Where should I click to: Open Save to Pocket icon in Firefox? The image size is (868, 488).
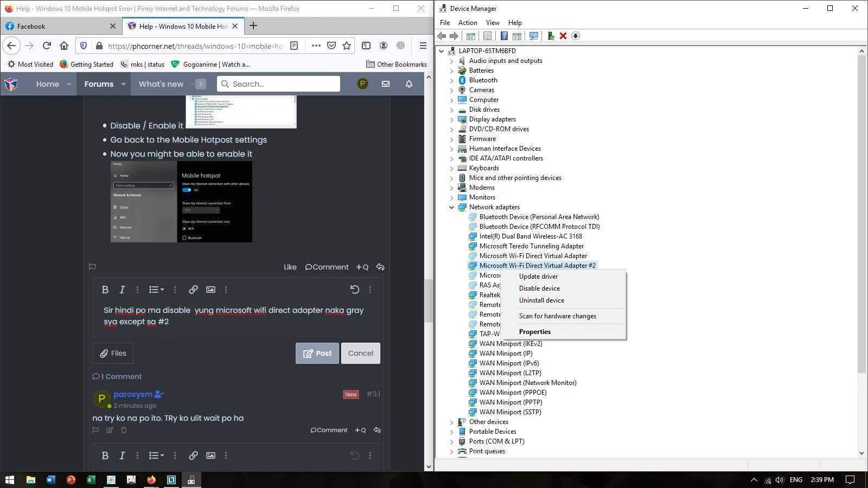(331, 46)
